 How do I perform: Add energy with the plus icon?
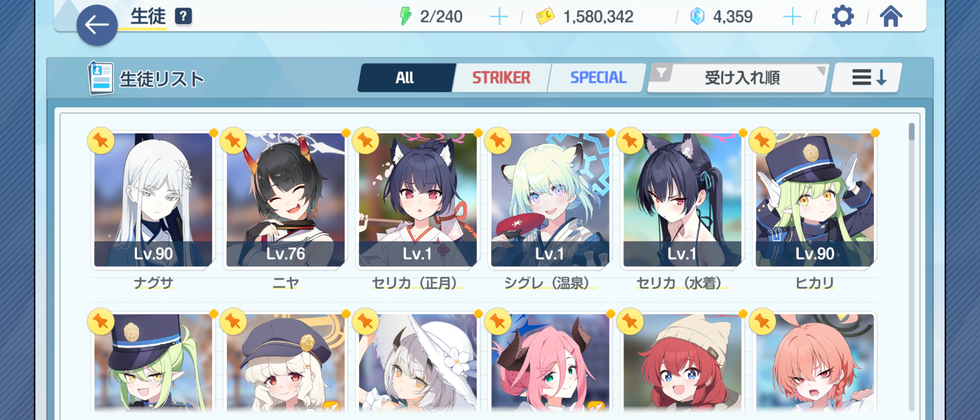pos(499,17)
